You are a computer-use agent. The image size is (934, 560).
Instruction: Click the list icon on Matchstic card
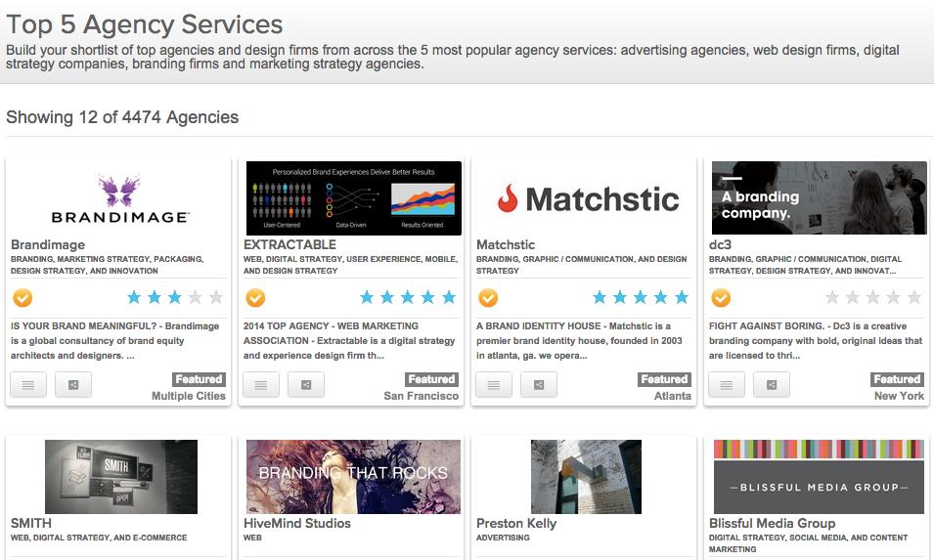pyautogui.click(x=494, y=385)
